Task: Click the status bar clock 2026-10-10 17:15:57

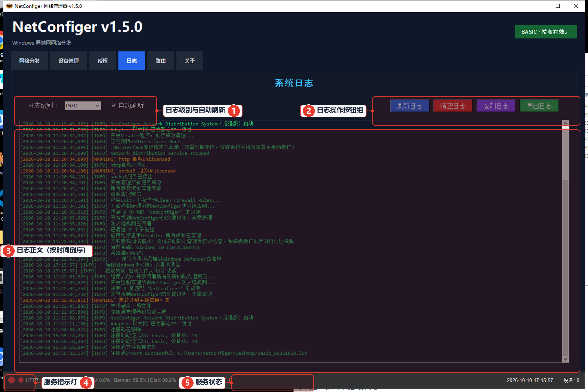Action: (x=530, y=380)
